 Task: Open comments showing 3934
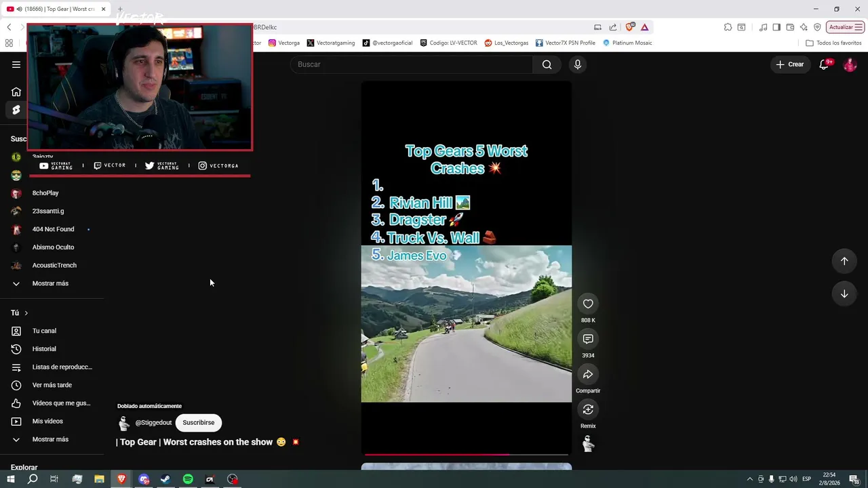pos(588,339)
